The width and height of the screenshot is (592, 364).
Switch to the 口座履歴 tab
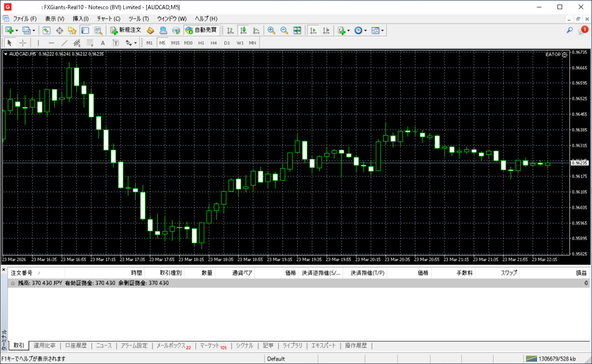pyautogui.click(x=76, y=346)
